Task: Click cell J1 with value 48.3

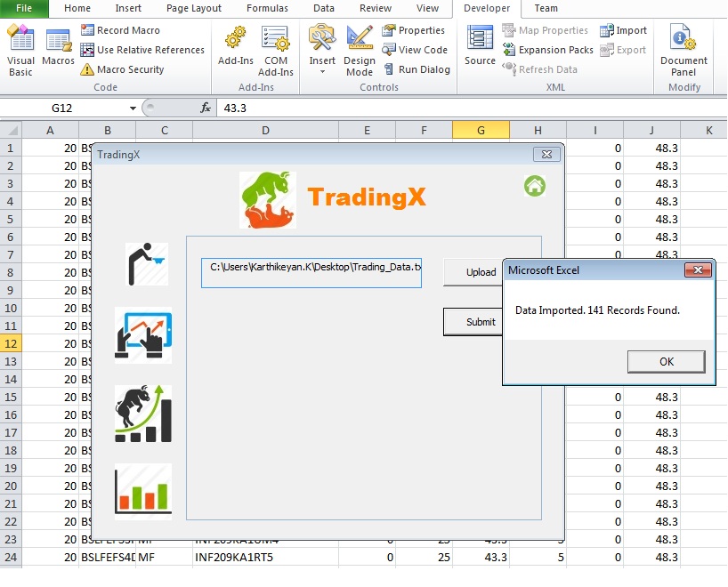Action: point(651,149)
